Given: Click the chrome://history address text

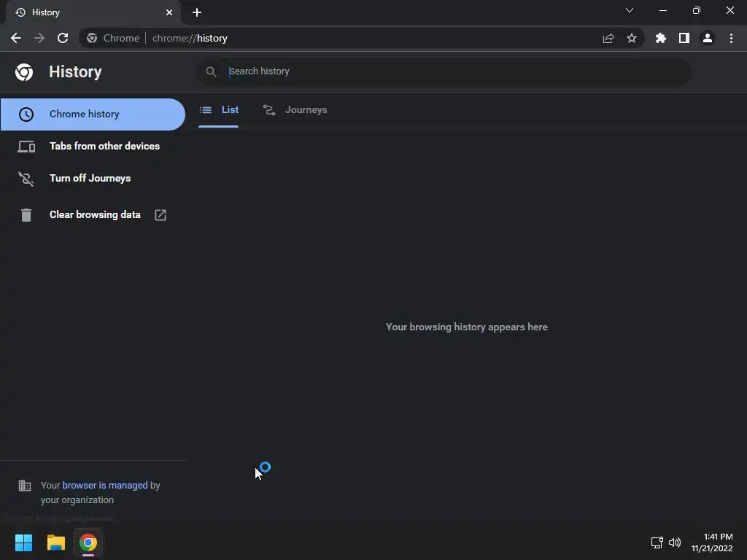Looking at the screenshot, I should tap(190, 38).
